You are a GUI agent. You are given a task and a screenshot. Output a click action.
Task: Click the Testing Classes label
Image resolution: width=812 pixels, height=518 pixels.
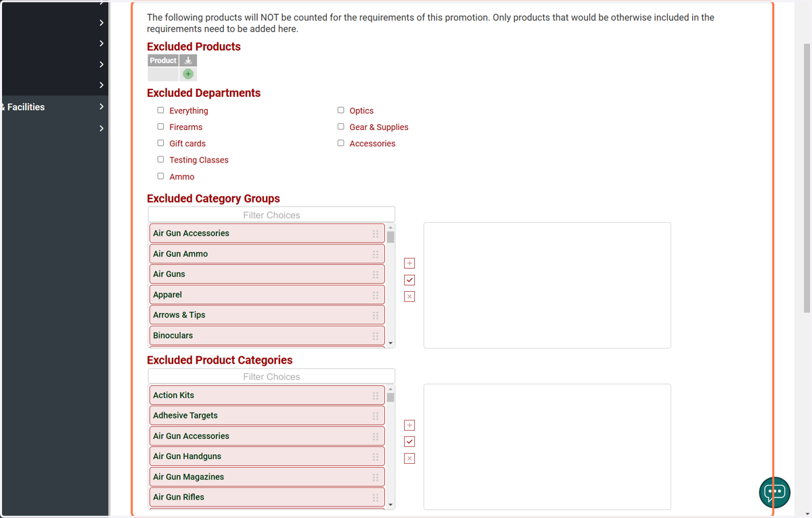coord(199,160)
